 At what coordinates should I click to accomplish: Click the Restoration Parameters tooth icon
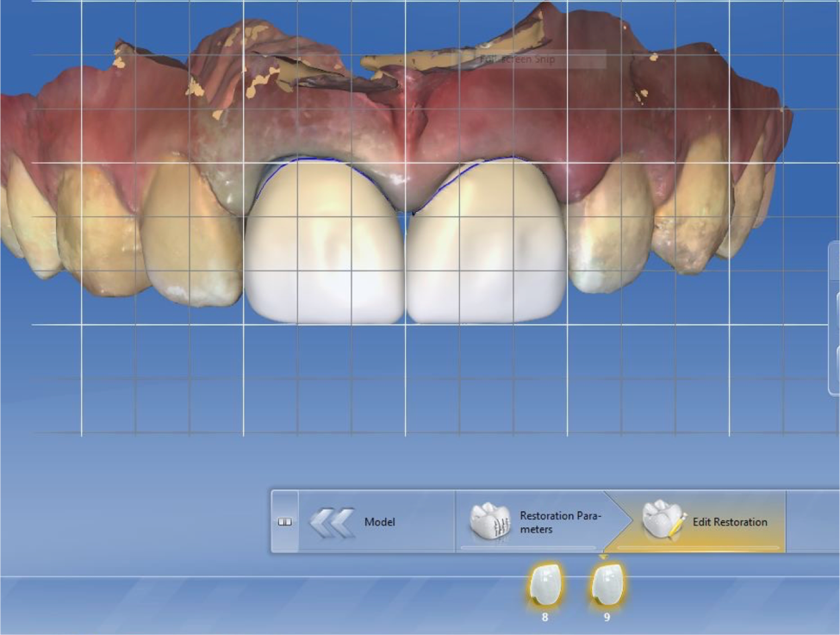pyautogui.click(x=490, y=520)
